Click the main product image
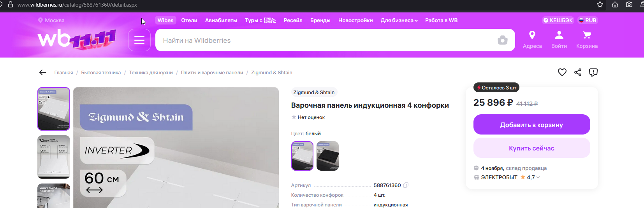 pos(176,148)
